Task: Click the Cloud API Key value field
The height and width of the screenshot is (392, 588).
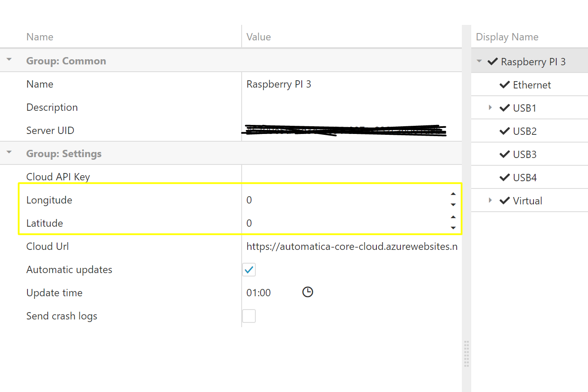Action: point(352,177)
